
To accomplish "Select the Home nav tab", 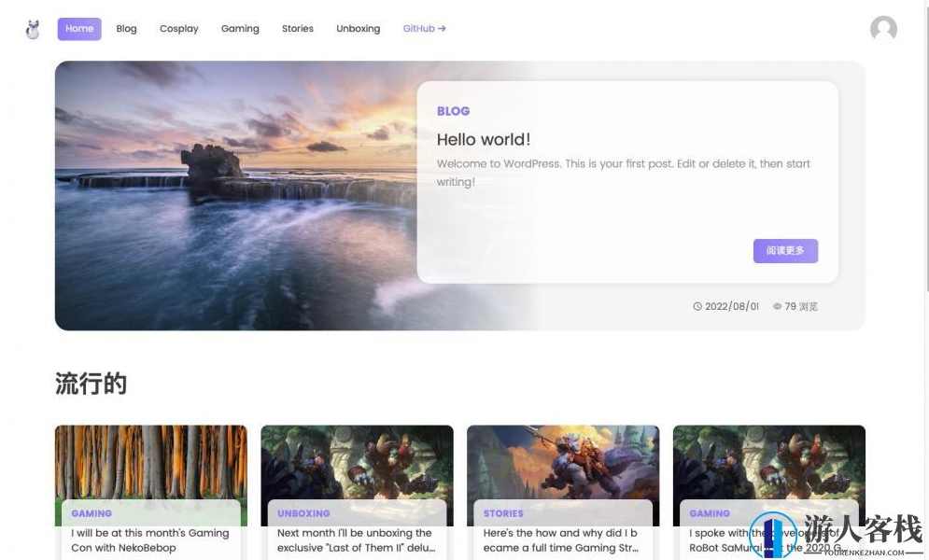I will [79, 29].
